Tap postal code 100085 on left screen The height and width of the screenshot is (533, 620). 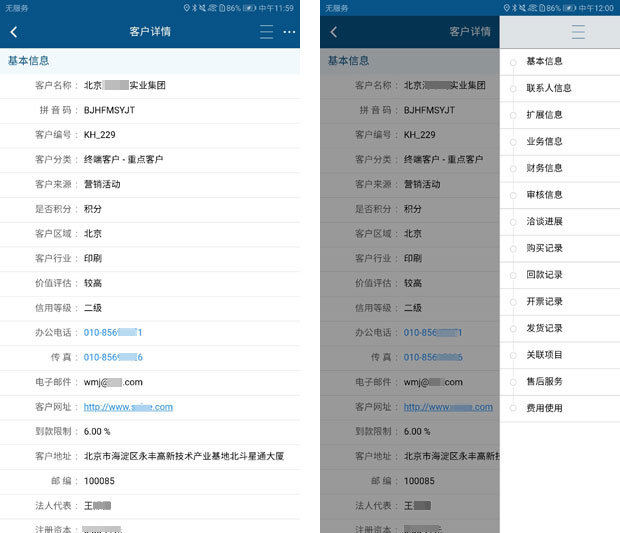[x=99, y=481]
